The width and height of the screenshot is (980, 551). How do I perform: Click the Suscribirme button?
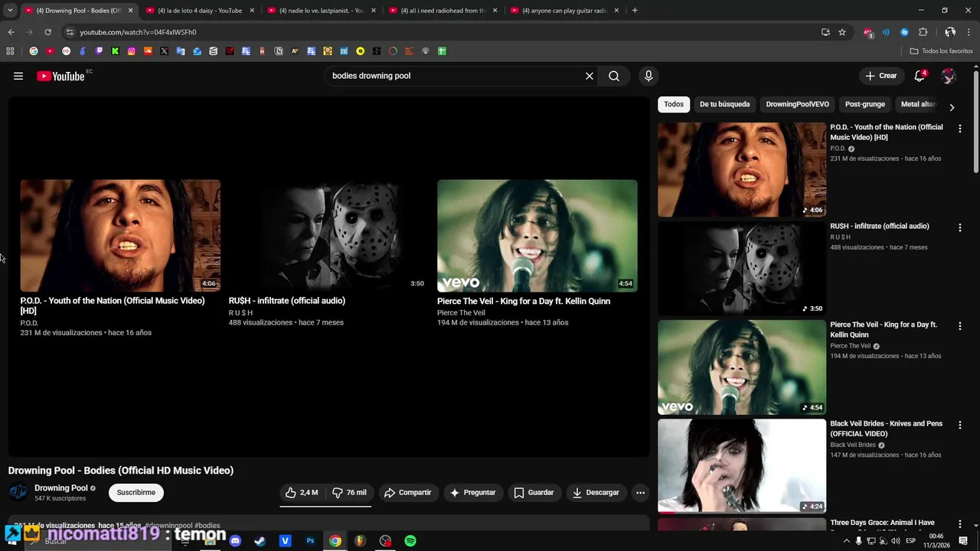coord(136,493)
